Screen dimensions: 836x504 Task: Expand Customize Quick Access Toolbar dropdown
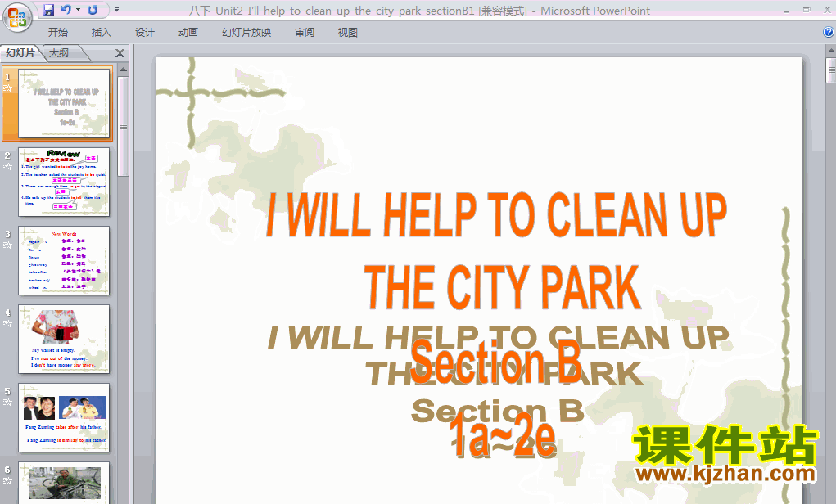tap(117, 10)
